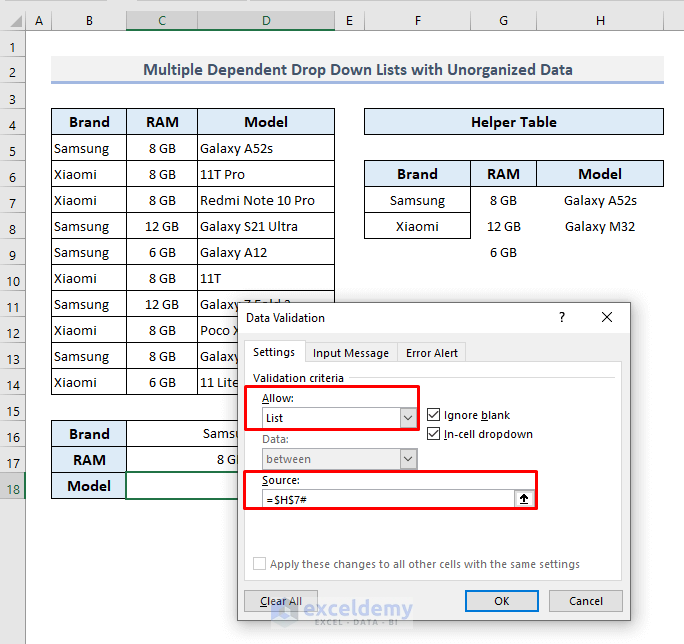Screen dimensions: 684x644
Task: Click the Source range selector collapse icon
Action: pyautogui.click(x=523, y=499)
